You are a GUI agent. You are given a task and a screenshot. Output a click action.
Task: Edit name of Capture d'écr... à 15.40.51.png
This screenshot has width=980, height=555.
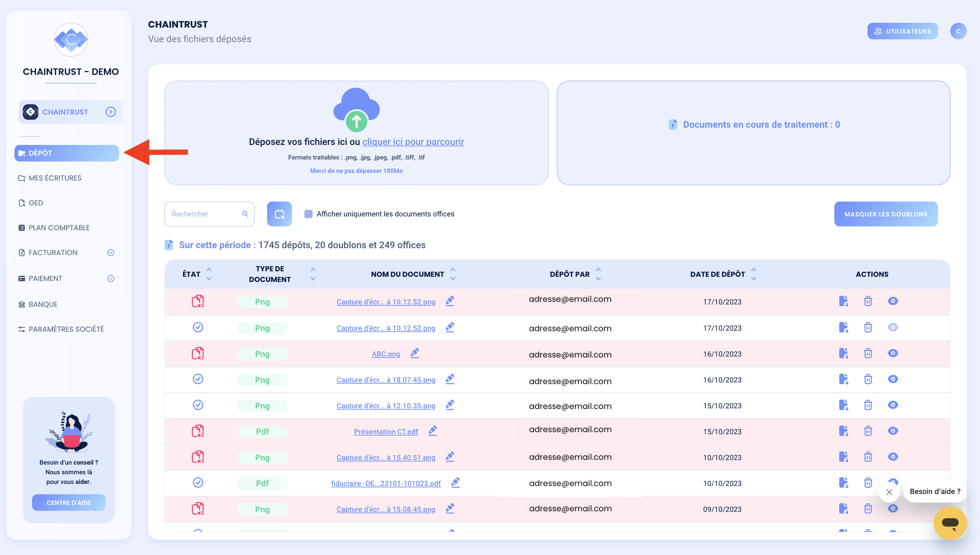click(450, 457)
